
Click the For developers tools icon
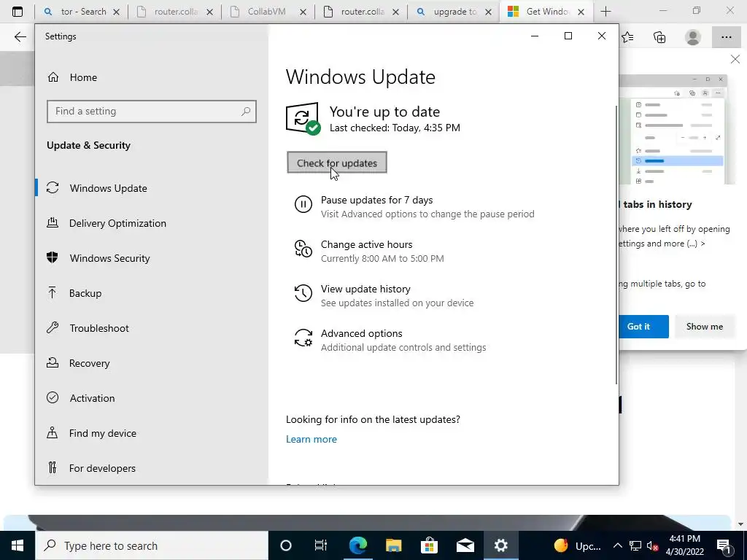pos(53,467)
